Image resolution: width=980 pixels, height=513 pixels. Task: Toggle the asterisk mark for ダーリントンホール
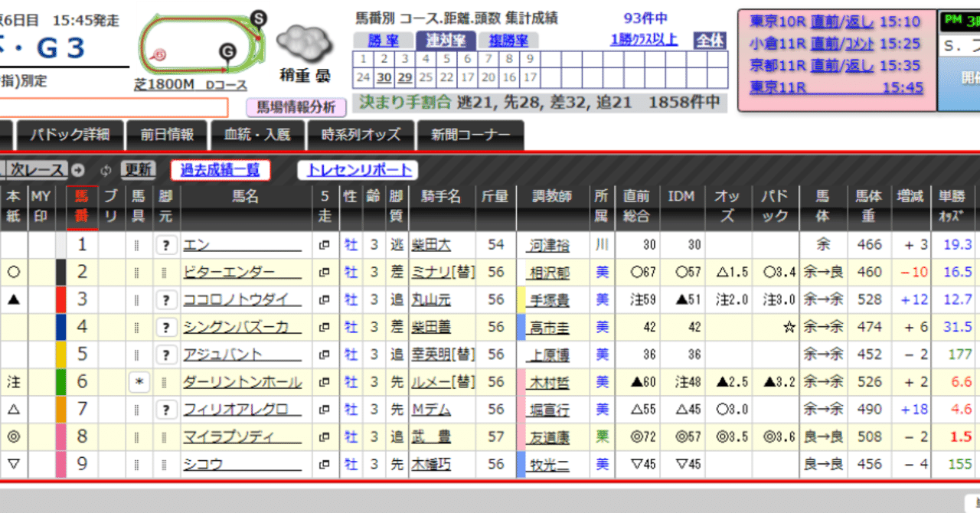[140, 381]
